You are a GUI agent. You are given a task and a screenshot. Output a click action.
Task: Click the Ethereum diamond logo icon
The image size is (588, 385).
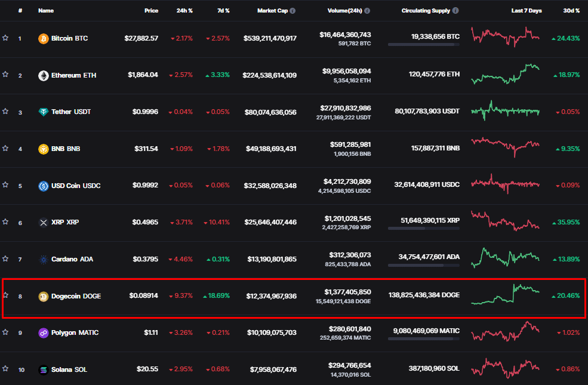click(x=44, y=76)
